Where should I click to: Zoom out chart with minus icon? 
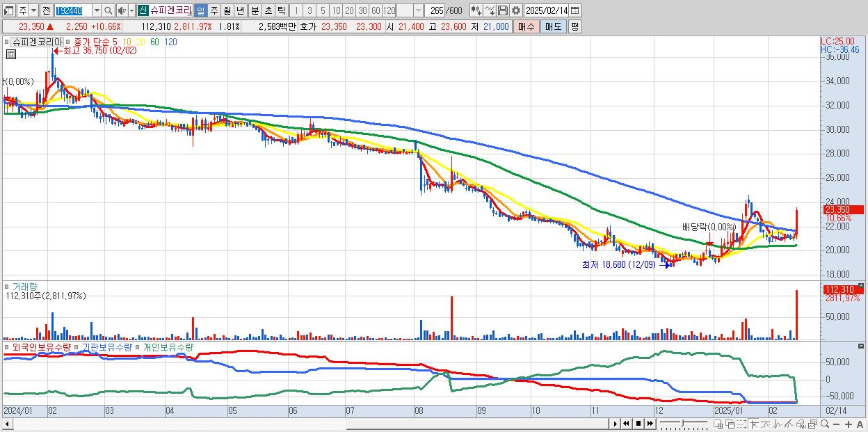coord(836,424)
